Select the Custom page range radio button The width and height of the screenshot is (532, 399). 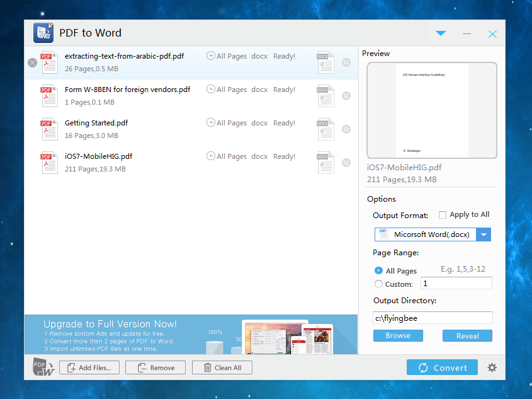click(378, 284)
